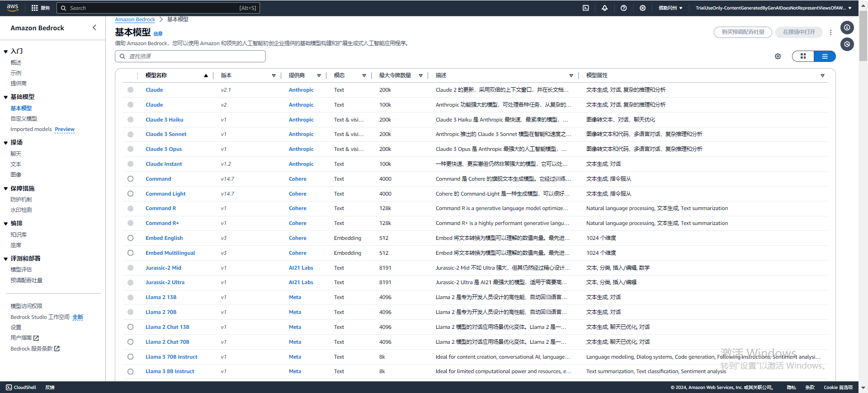Open 基本模型 in sidebar
Image resolution: width=868 pixels, height=393 pixels.
click(21, 108)
